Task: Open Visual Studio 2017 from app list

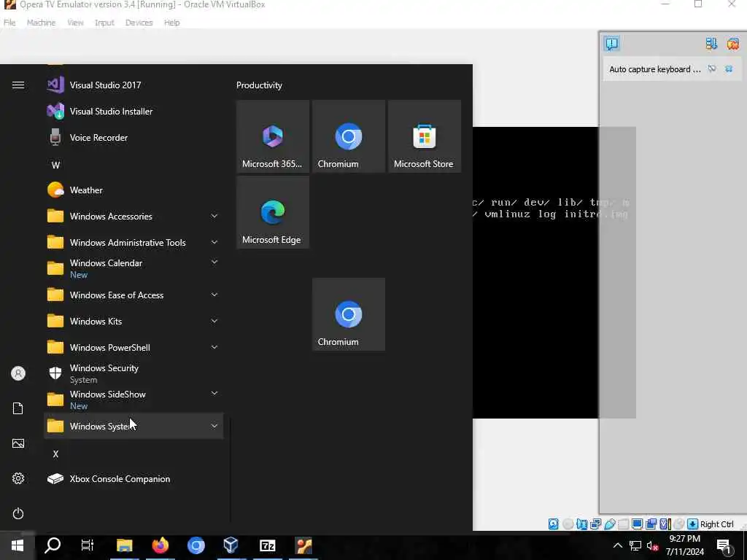Action: coord(133,85)
